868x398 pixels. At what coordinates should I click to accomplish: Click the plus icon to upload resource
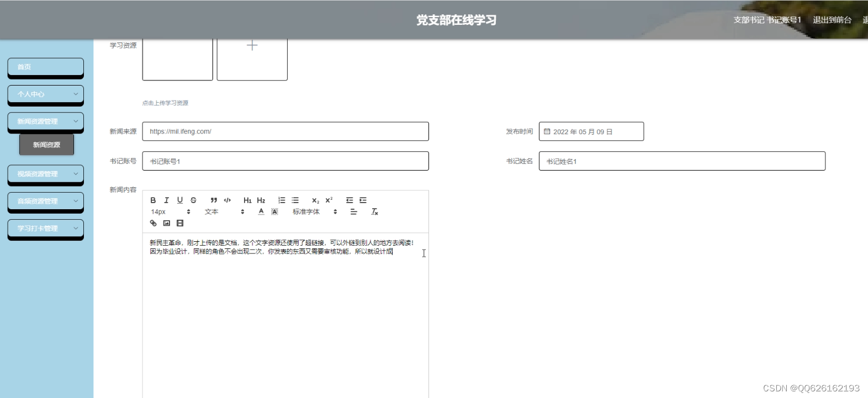click(252, 46)
